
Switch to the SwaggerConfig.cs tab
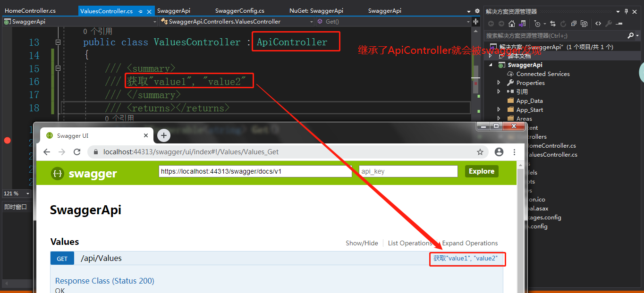click(x=239, y=11)
